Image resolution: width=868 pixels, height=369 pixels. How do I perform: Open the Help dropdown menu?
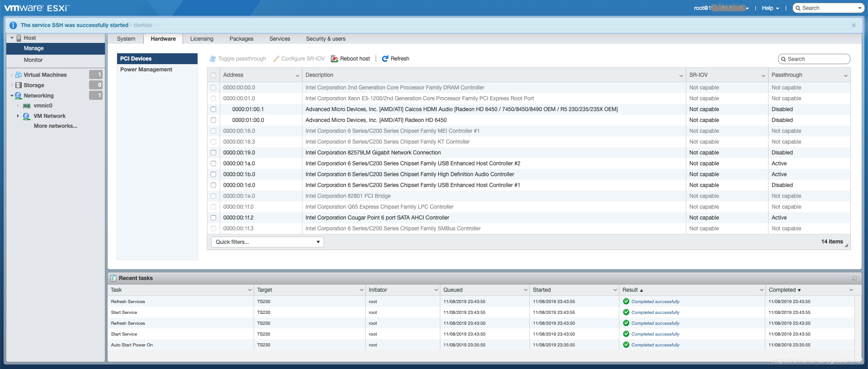(x=770, y=8)
